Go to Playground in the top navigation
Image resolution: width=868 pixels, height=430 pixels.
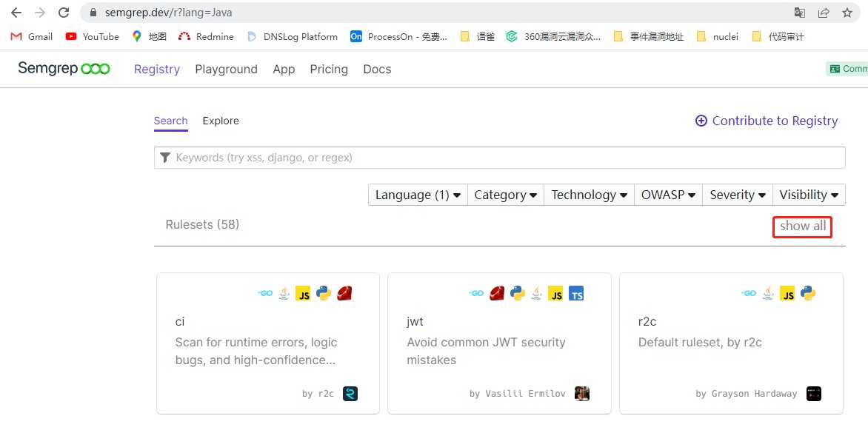[x=227, y=69]
